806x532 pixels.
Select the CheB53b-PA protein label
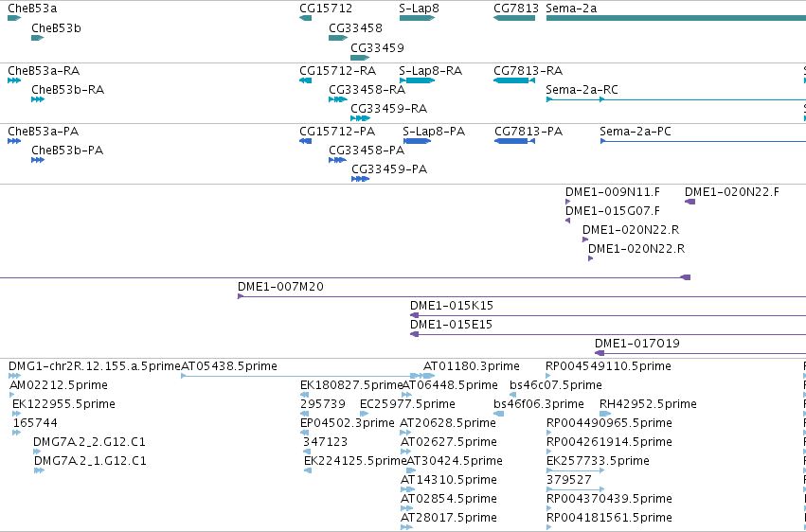[67, 151]
